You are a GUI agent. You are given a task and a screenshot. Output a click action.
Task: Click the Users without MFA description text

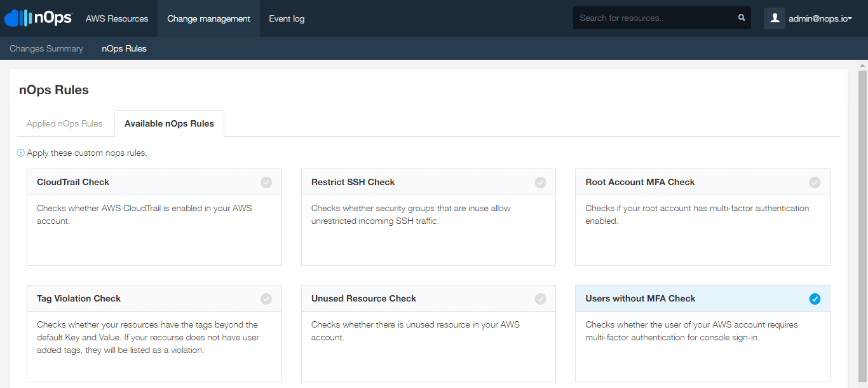point(691,331)
